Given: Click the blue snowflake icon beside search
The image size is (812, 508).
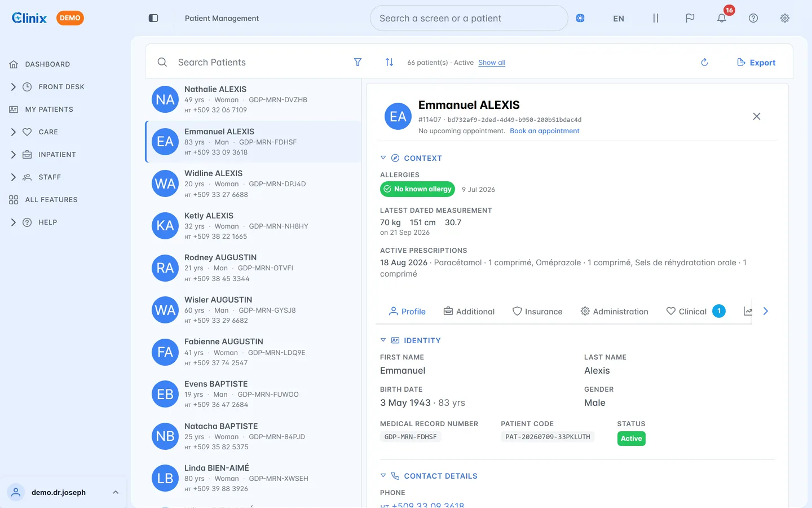Looking at the screenshot, I should pos(580,18).
